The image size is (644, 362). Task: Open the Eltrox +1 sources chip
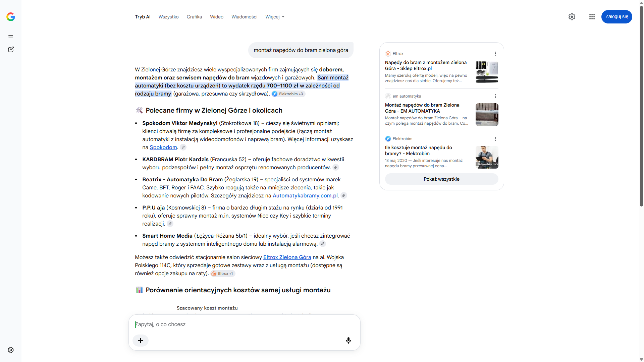click(x=223, y=274)
